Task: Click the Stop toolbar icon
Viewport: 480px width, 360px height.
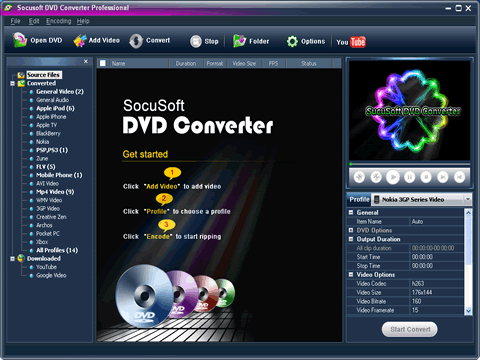Action: (196, 41)
